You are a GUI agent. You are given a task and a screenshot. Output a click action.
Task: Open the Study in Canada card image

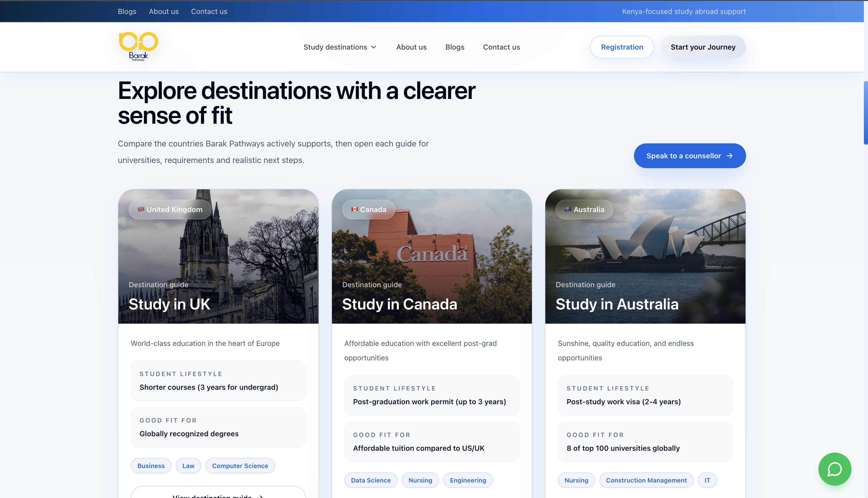[x=432, y=256]
